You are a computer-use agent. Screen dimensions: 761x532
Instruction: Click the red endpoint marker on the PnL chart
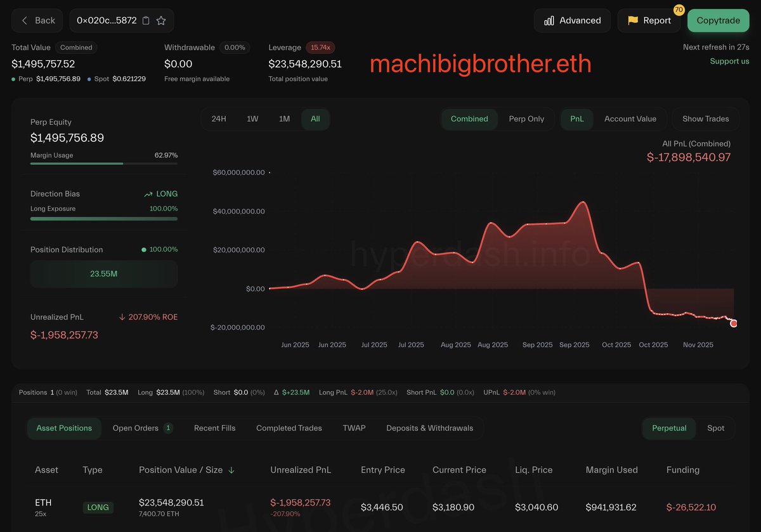(x=734, y=323)
